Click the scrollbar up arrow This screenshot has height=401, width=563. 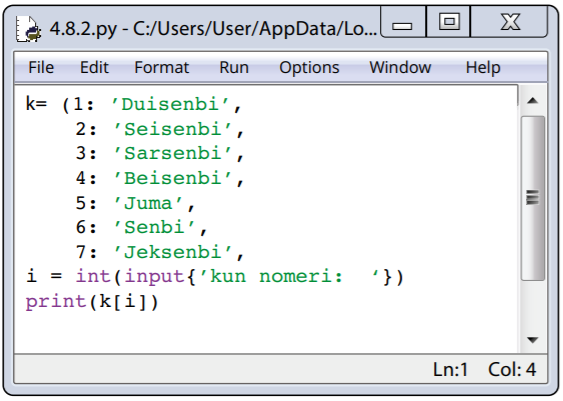[532, 101]
